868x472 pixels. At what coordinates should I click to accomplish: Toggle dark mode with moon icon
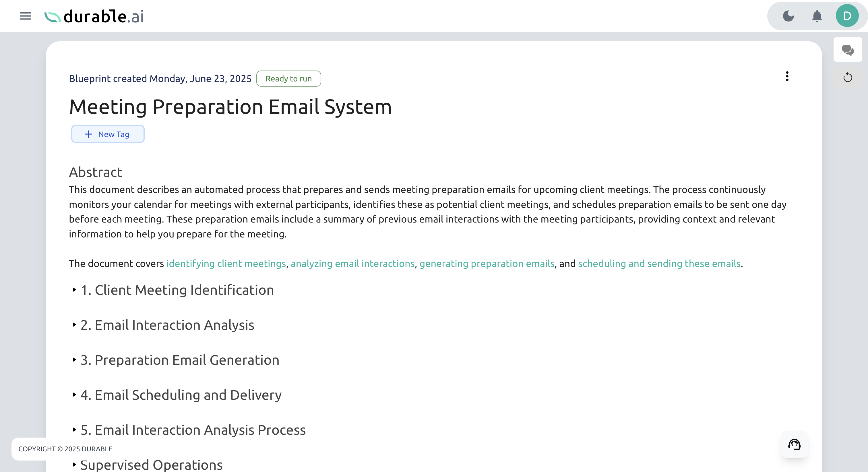pyautogui.click(x=788, y=16)
